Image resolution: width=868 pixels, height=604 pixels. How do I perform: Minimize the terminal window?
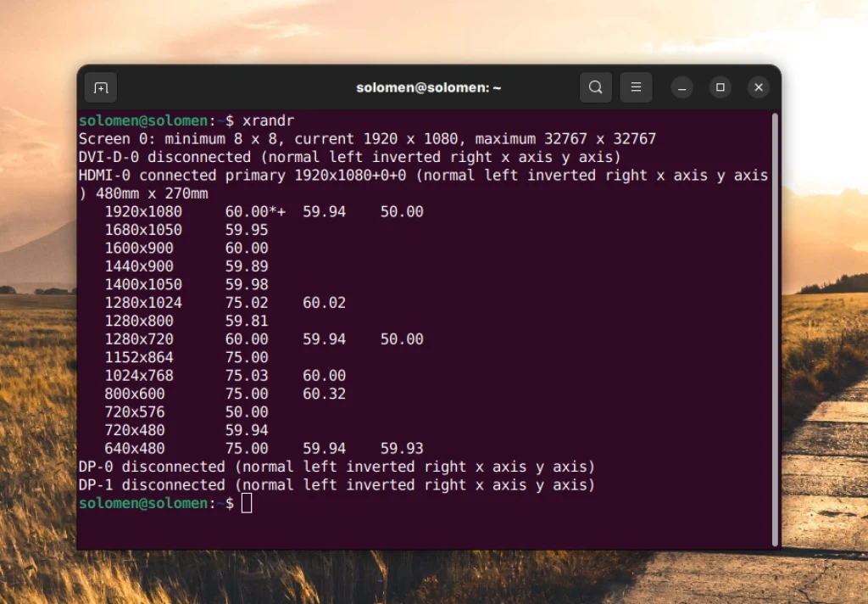pos(682,87)
